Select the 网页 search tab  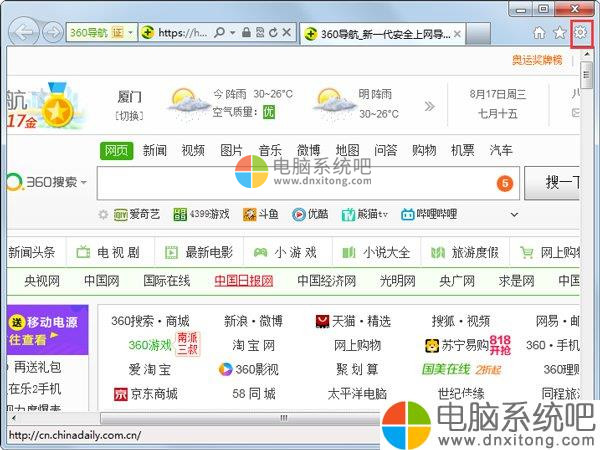(x=116, y=150)
